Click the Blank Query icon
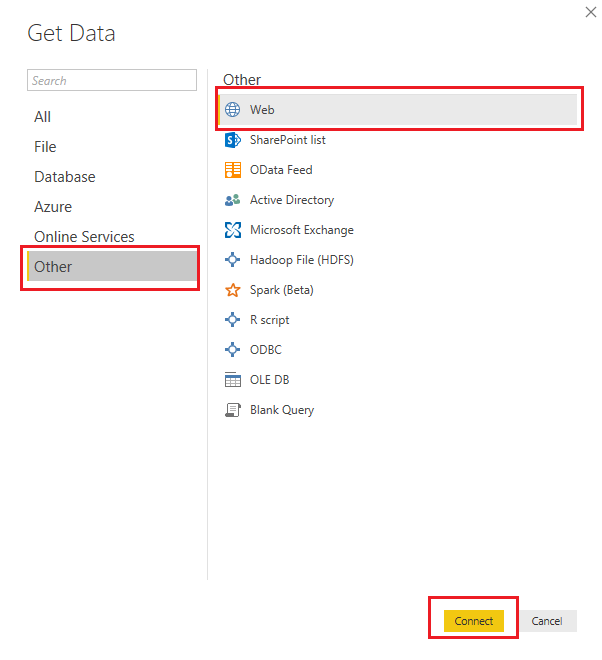The height and width of the screenshot is (660, 602). (x=233, y=410)
